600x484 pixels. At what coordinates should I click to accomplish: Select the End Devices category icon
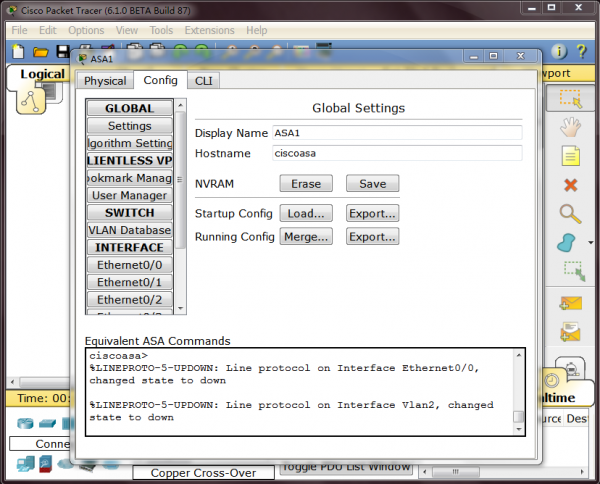[x=26, y=464]
